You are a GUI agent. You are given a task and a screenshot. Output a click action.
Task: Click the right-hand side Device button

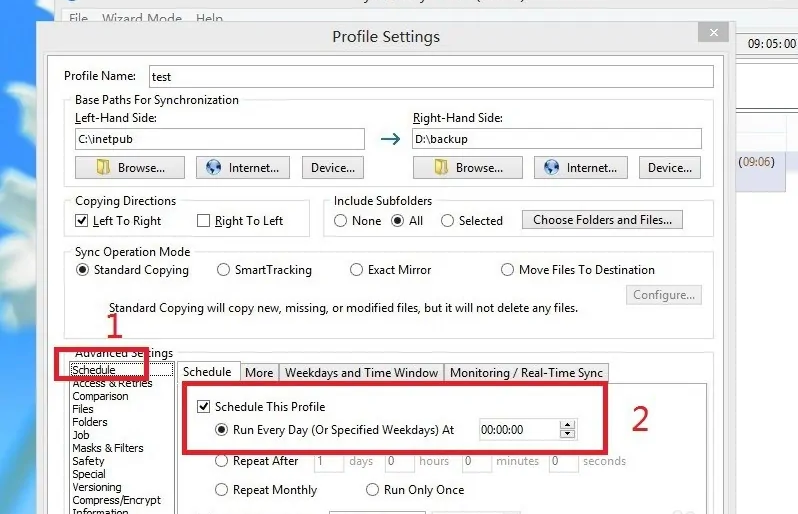tap(670, 167)
